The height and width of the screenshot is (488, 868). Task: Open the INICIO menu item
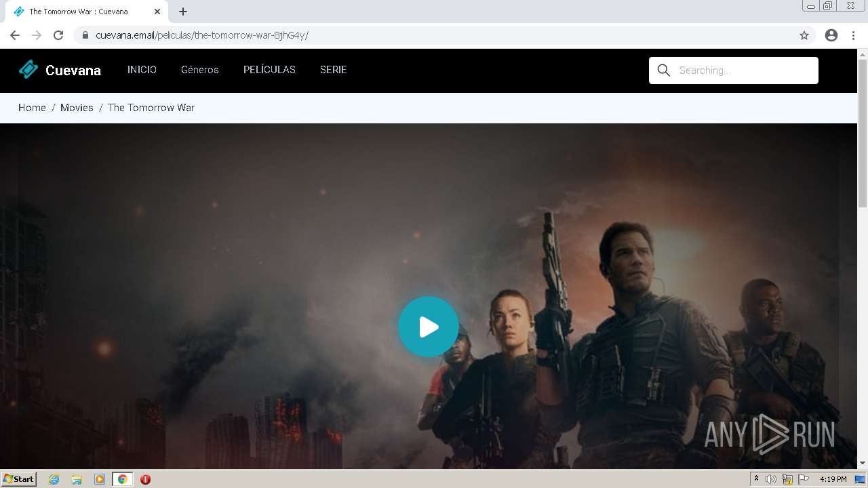pyautogui.click(x=142, y=70)
